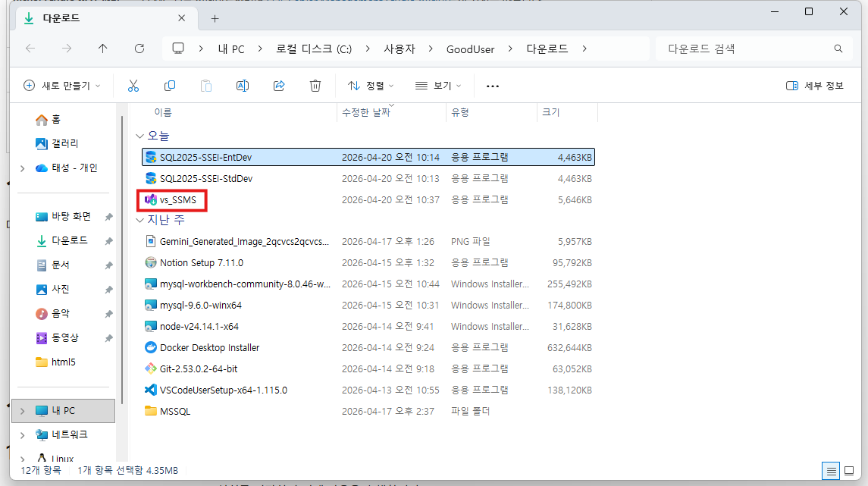Refresh the folder view

(139, 49)
